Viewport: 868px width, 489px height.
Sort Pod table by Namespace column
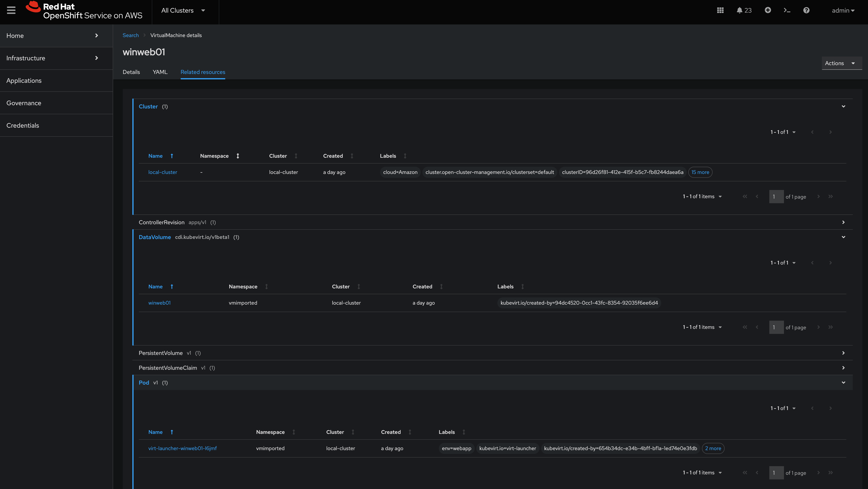click(x=293, y=432)
